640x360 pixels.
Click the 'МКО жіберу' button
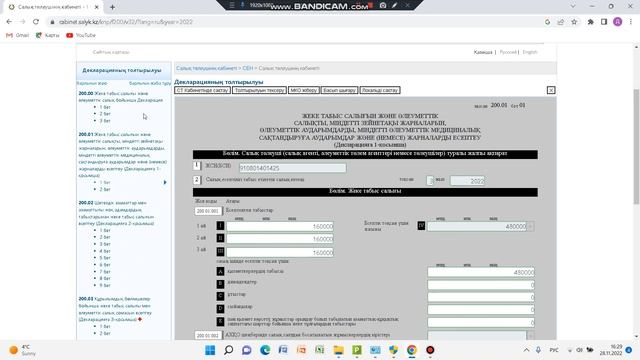click(304, 90)
